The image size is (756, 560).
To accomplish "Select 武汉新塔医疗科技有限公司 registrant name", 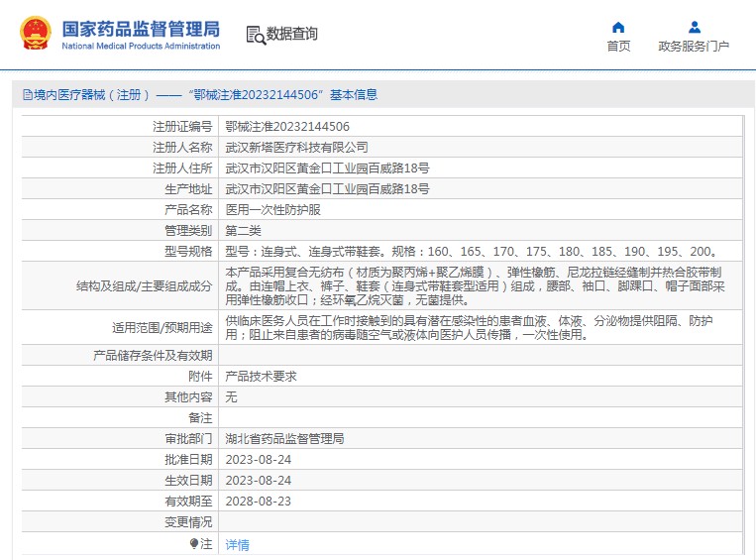I will 296,147.
